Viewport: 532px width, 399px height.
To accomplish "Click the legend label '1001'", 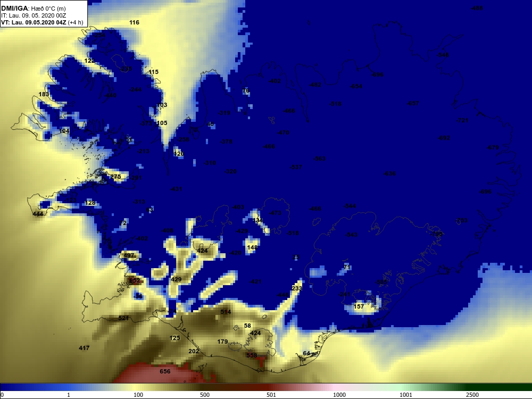I will 406,395.
